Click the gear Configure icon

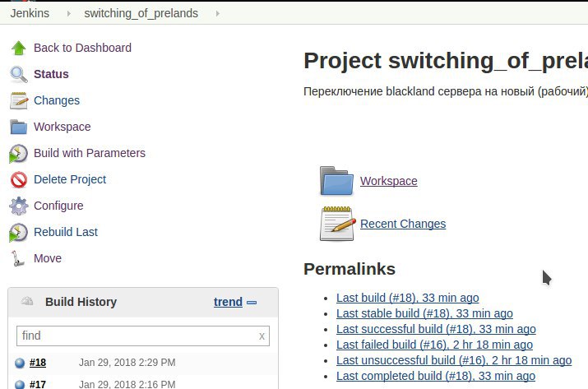18,206
